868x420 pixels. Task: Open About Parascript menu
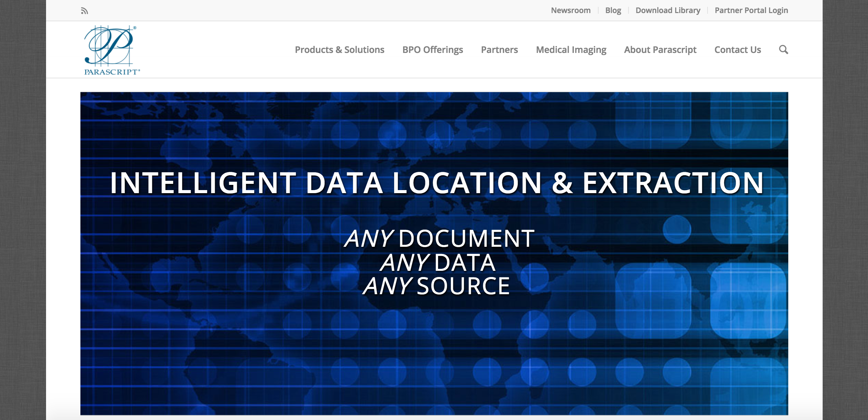(660, 50)
